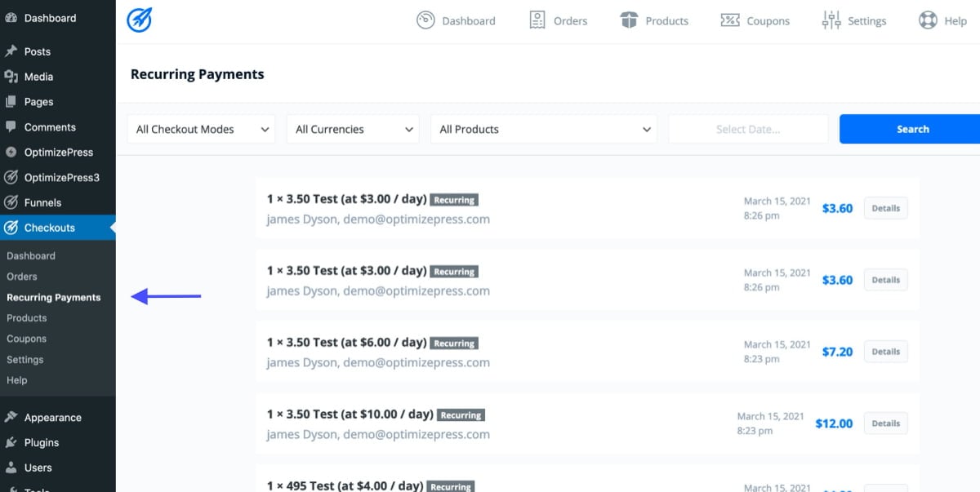Open Details for the $12.00 payment
This screenshot has height=492, width=980.
(x=885, y=423)
